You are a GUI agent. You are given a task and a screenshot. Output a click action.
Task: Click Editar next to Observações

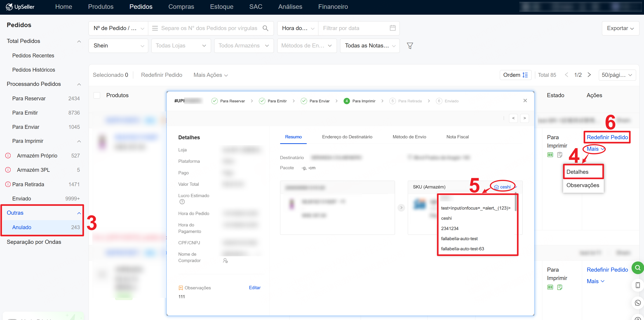click(255, 287)
